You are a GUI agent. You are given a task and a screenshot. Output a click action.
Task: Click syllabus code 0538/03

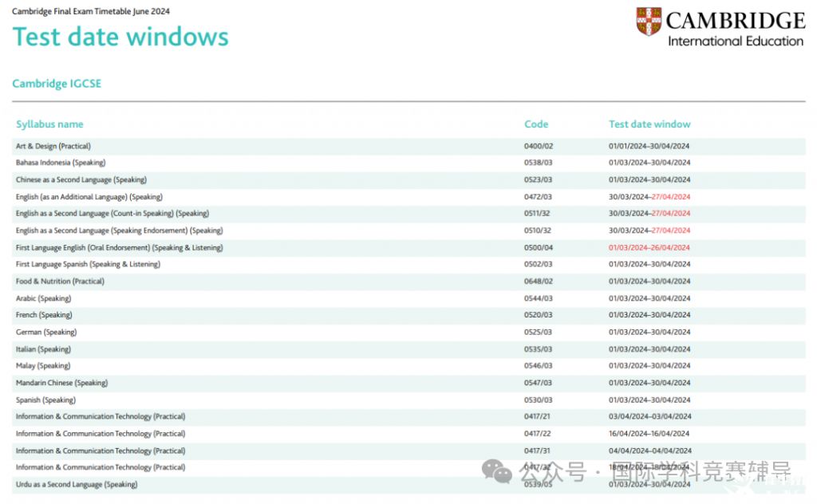(x=538, y=163)
